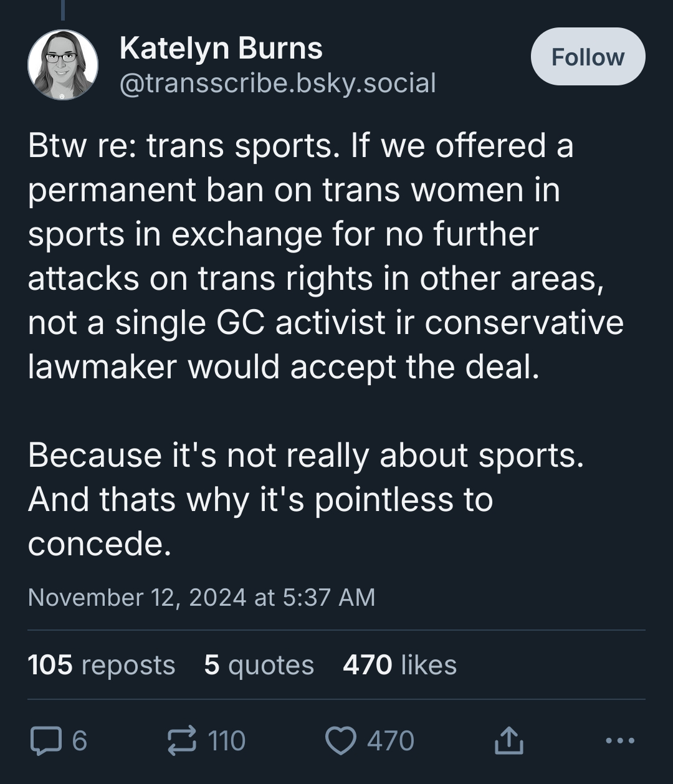This screenshot has width=673, height=784.
Task: Click the 110 count beside repost icon
Action: point(226,741)
